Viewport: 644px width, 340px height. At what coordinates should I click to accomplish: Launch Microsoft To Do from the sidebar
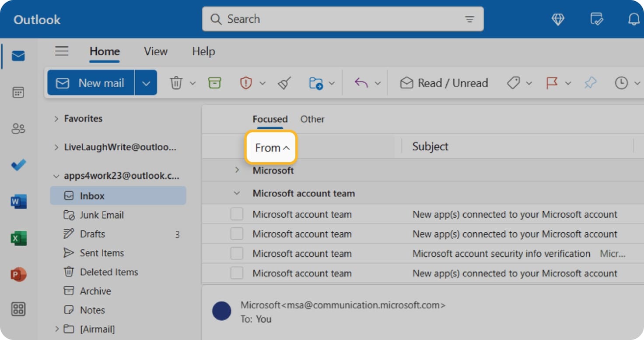point(18,165)
